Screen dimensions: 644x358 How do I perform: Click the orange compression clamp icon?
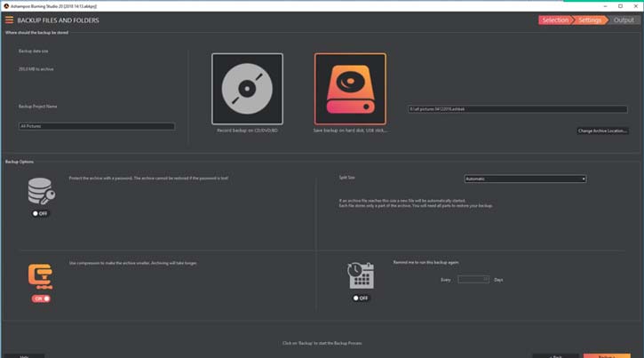click(x=40, y=275)
